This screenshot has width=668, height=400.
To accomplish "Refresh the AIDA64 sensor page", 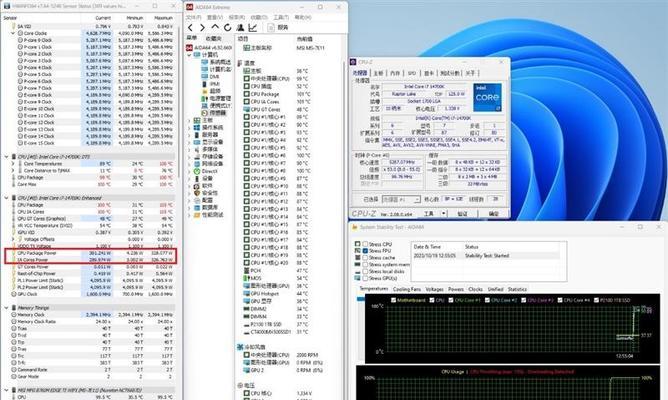I will pyautogui.click(x=227, y=28).
